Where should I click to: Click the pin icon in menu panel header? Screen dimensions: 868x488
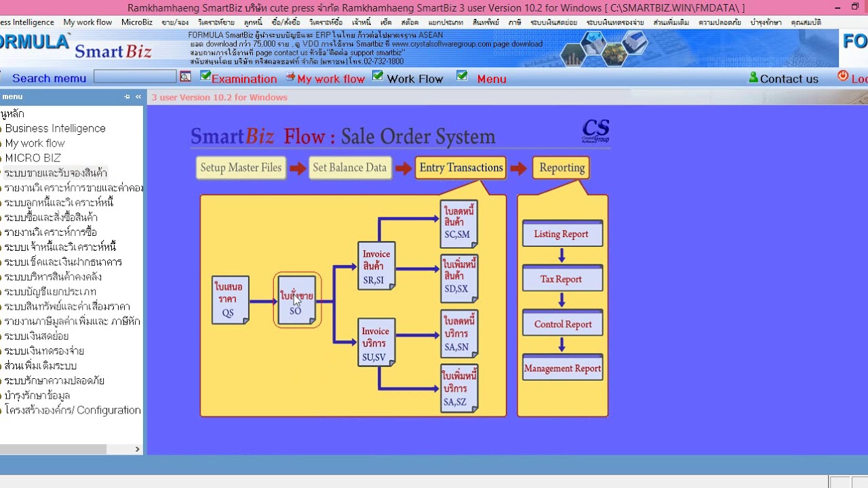[127, 97]
